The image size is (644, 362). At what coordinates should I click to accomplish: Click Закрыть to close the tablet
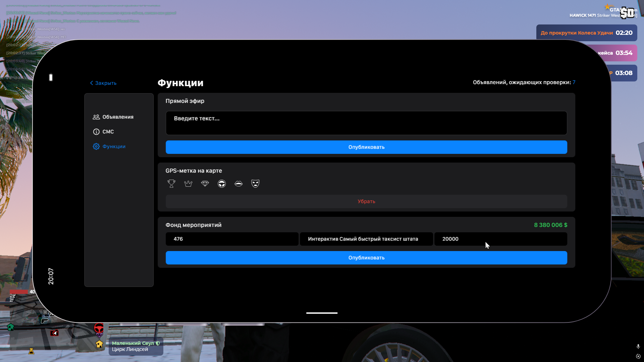click(103, 83)
